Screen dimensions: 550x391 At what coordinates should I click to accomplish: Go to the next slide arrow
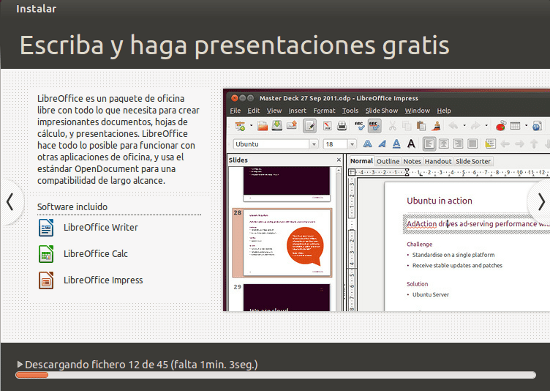(x=541, y=202)
